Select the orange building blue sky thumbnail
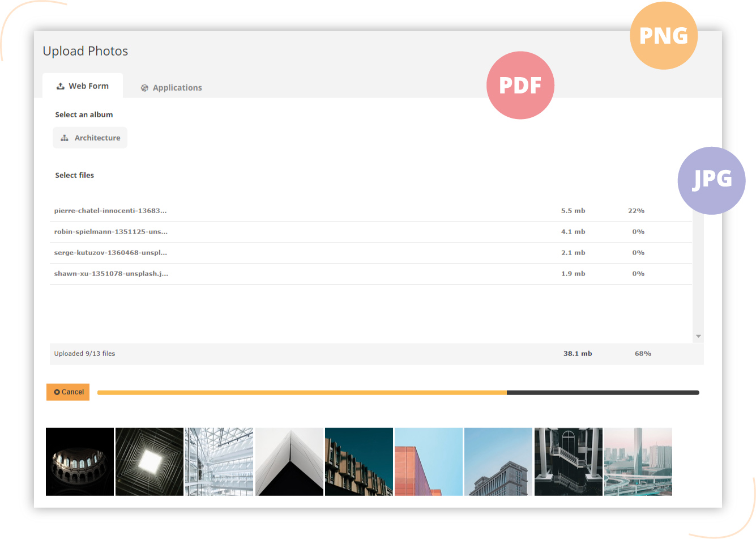The width and height of the screenshot is (756, 539). [x=429, y=462]
